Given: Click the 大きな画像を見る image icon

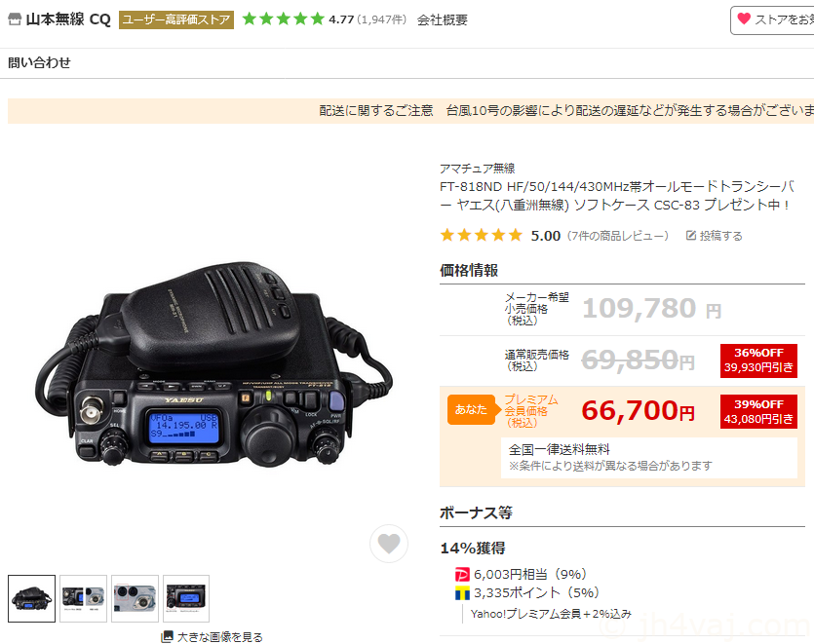Looking at the screenshot, I should (167, 636).
